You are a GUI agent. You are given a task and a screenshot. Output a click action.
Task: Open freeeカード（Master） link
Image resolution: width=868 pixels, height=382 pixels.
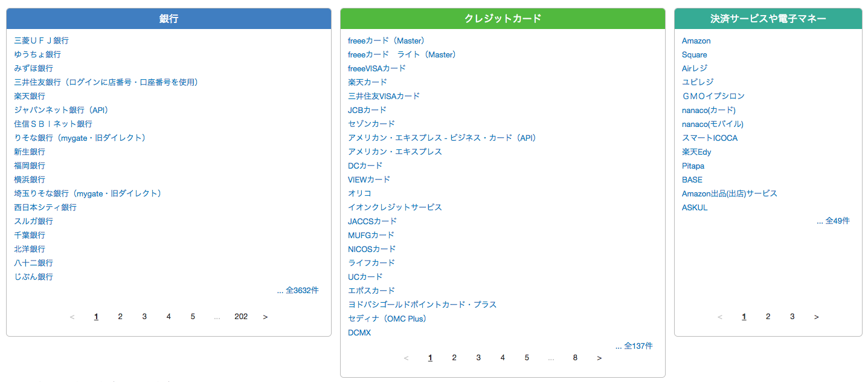tap(387, 40)
